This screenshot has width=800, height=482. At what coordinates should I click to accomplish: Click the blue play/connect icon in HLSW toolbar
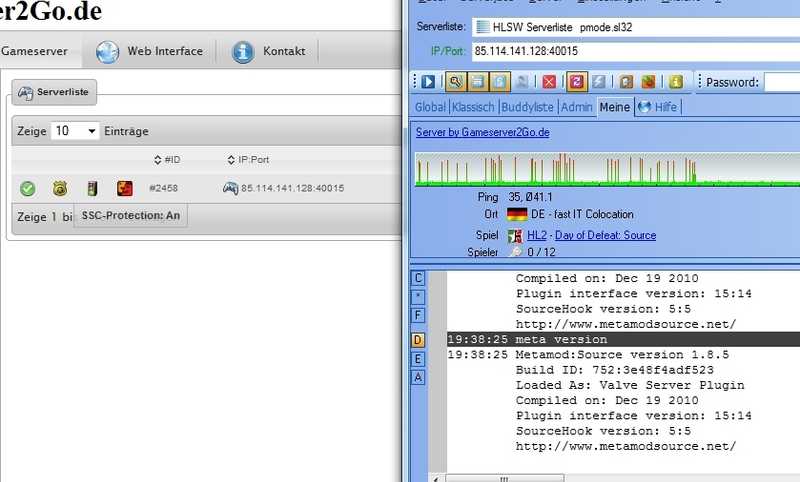tap(428, 82)
